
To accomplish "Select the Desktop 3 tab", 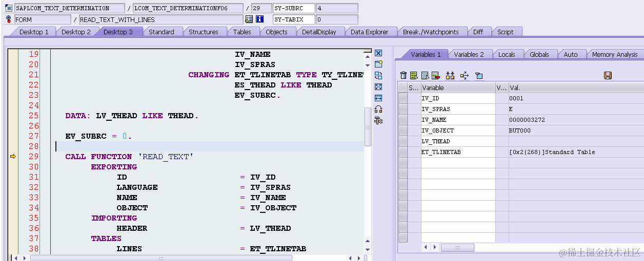I will point(118,32).
